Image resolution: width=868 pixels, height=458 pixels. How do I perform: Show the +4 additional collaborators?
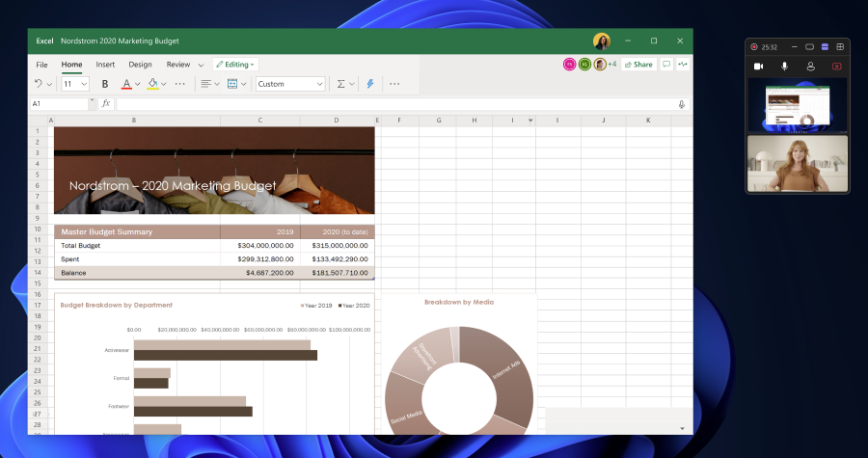(612, 65)
